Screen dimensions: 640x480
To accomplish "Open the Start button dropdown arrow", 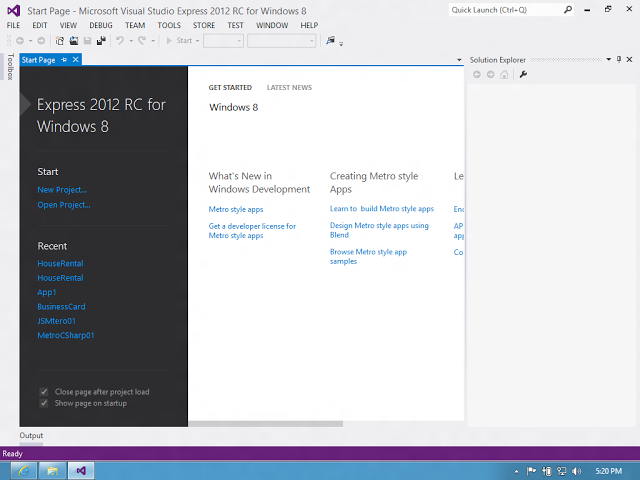I will pyautogui.click(x=198, y=41).
